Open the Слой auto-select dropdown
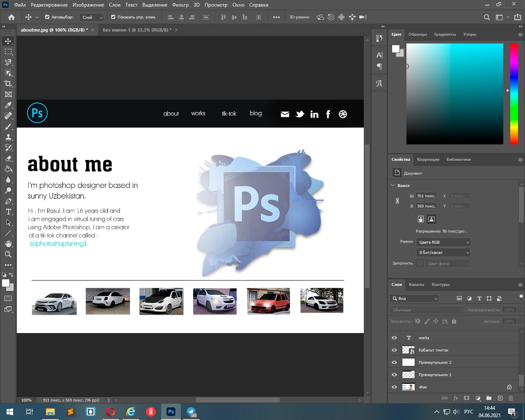Viewport: 525px width, 420px height. click(92, 17)
